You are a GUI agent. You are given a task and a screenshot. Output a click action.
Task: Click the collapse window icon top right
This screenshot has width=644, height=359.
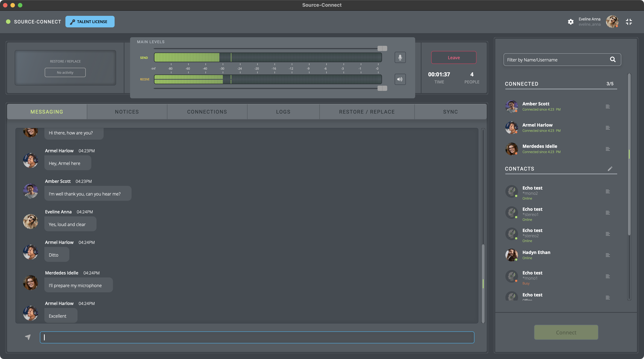coord(629,22)
